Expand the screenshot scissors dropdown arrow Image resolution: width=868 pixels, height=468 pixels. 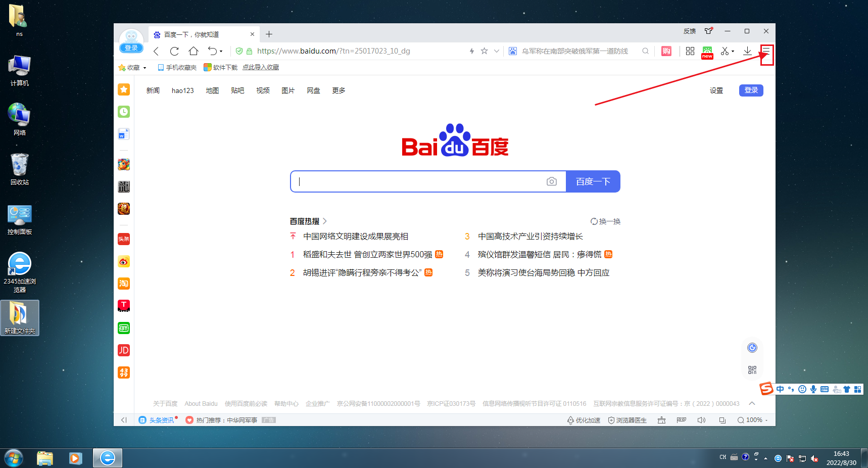click(x=733, y=52)
